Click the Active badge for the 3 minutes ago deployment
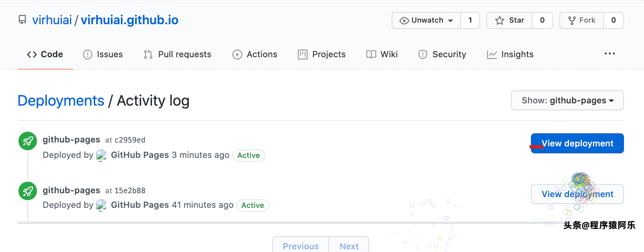 (x=249, y=155)
